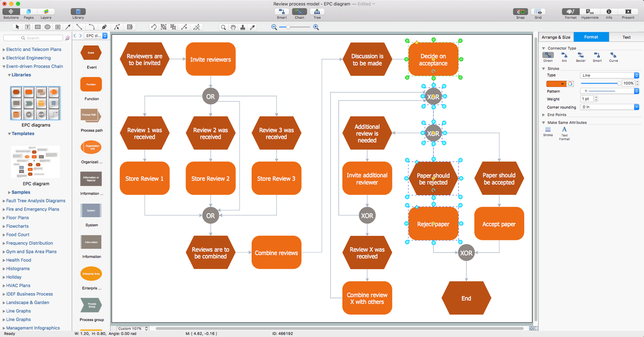
Task: Choose the straight line drawing tool
Action: pos(79,27)
